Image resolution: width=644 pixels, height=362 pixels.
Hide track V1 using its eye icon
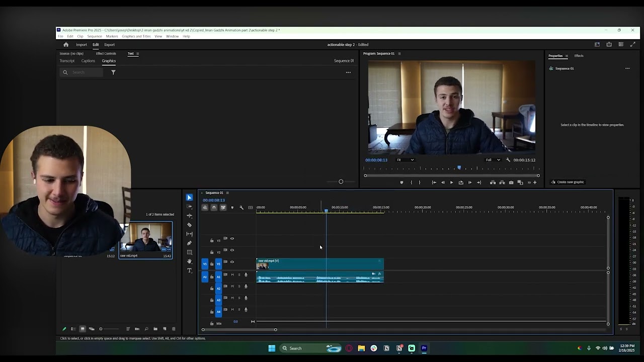[232, 262]
